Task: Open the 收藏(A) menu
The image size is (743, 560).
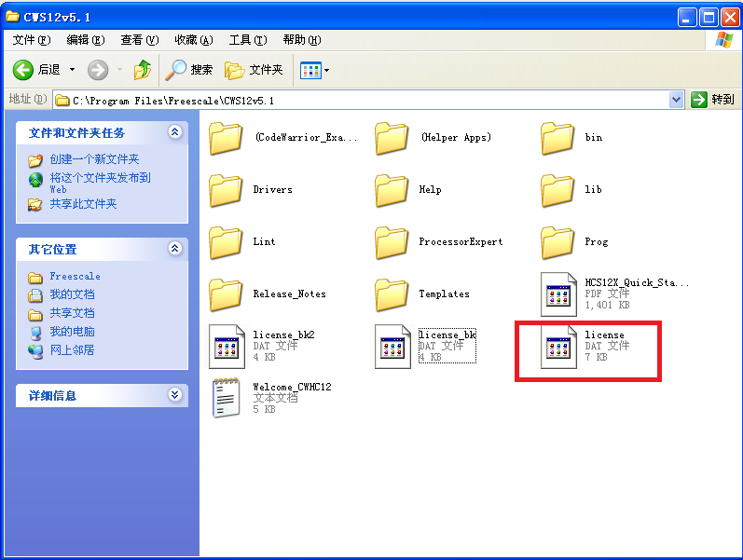Action: pos(193,40)
